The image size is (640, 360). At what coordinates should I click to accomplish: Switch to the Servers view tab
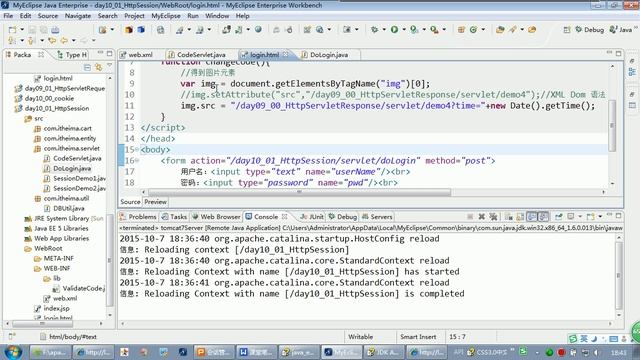(378, 217)
